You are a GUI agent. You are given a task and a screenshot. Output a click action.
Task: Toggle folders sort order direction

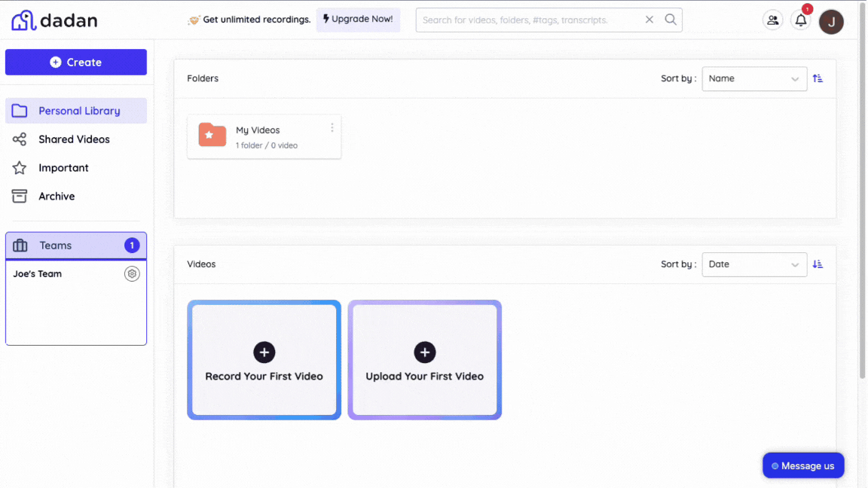tap(818, 78)
